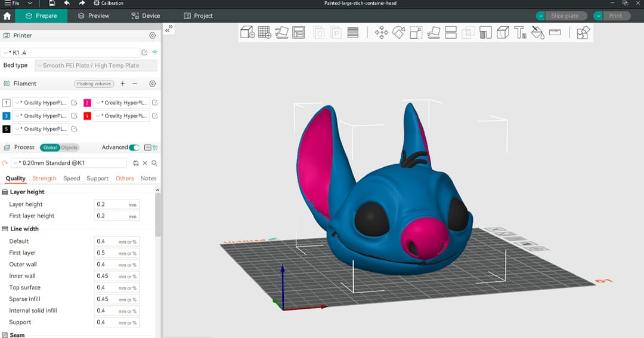Open the Calibration menu
This screenshot has height=338, width=644.
coord(109,3)
